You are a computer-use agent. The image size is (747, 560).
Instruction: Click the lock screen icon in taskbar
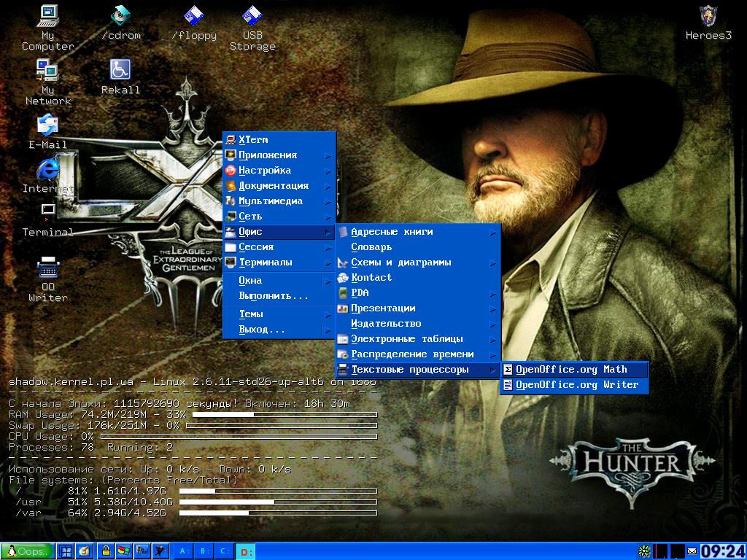click(x=105, y=551)
